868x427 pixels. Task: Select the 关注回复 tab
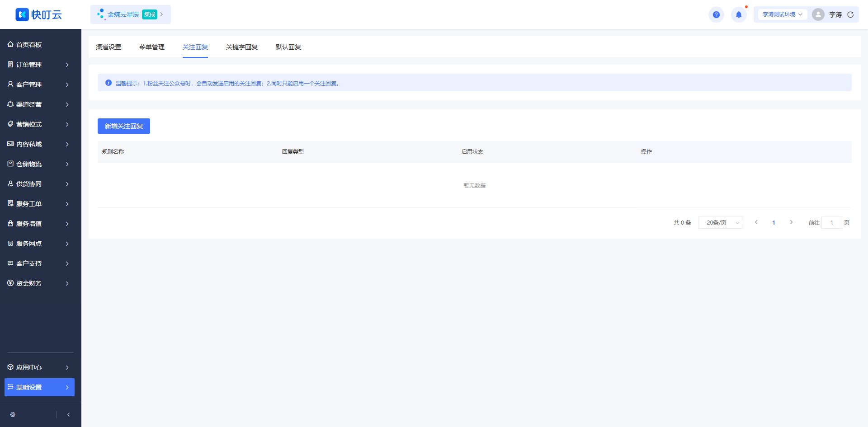tap(195, 47)
